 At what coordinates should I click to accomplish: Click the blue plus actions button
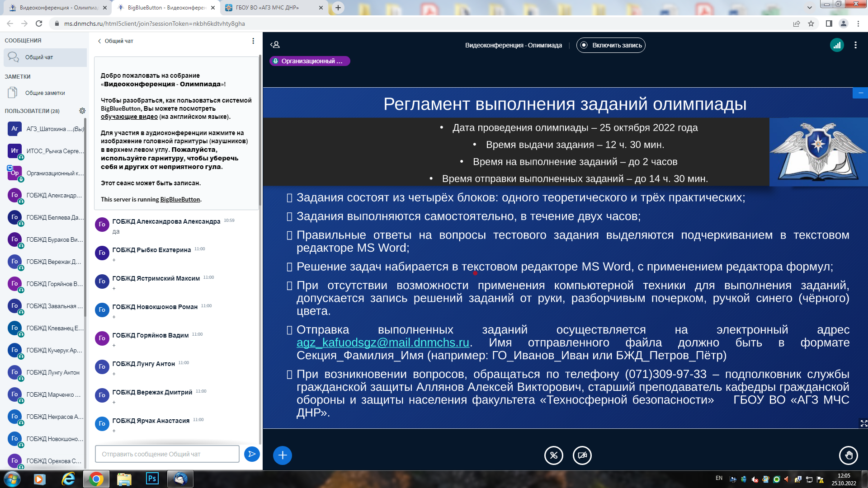[283, 455]
